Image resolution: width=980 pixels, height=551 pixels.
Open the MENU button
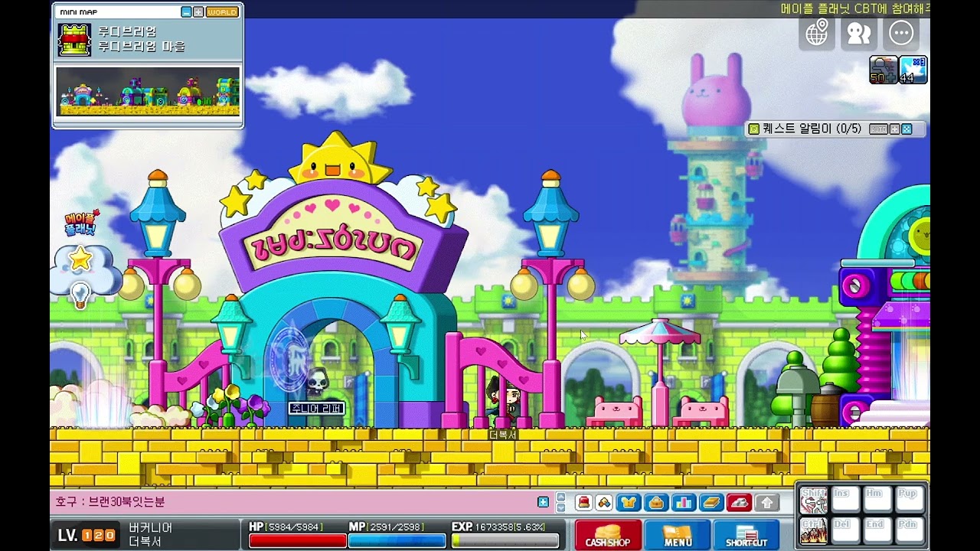[678, 535]
